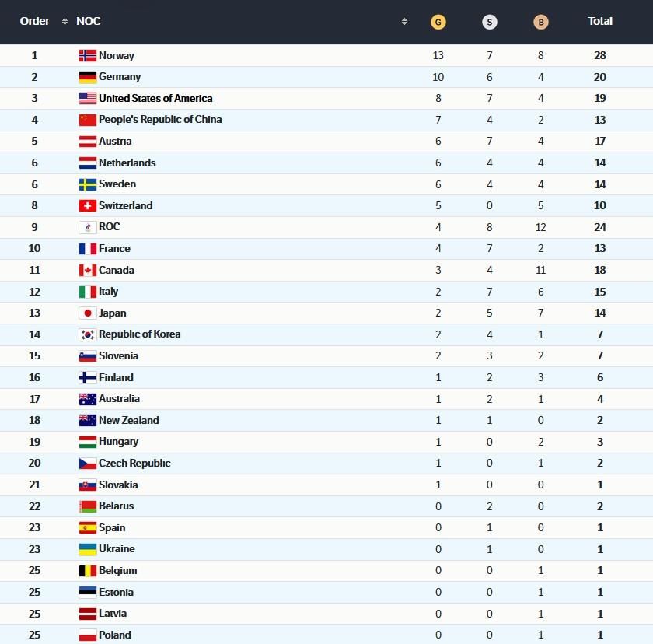
Task: Sort table using NOC column arrow
Action: coord(404,22)
